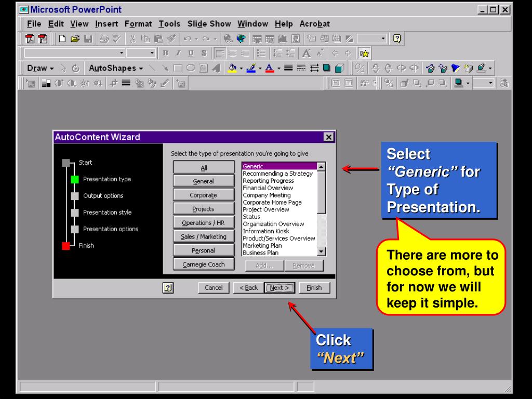
Task: Click the Select Objects pointer tool
Action: tap(63, 68)
